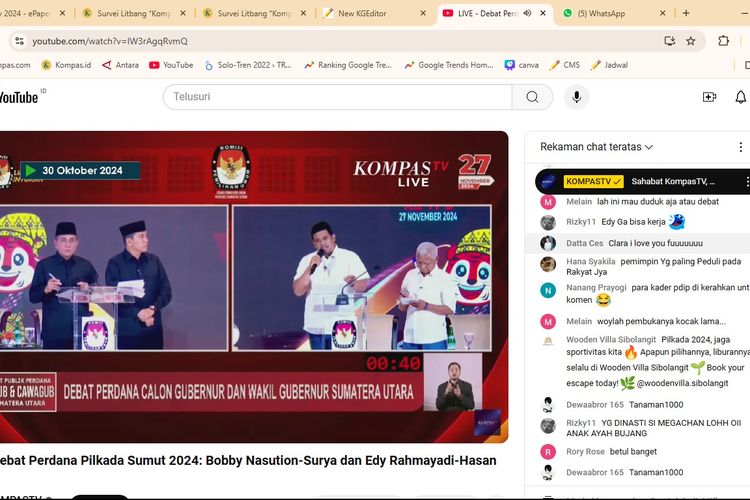This screenshot has height=500, width=750.
Task: Click the 'woylah pembukanya kocak lama' message
Action: tap(661, 322)
